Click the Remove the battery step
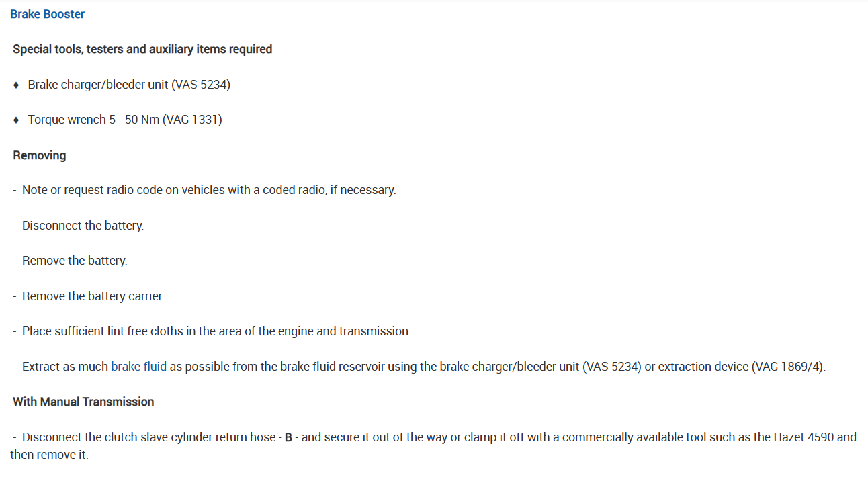868x479 pixels. click(x=75, y=261)
